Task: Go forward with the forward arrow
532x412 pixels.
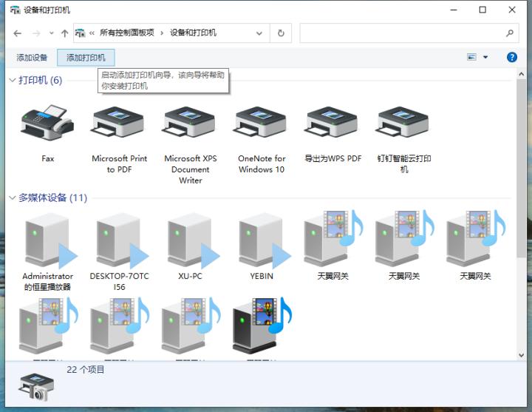Action: [36, 33]
